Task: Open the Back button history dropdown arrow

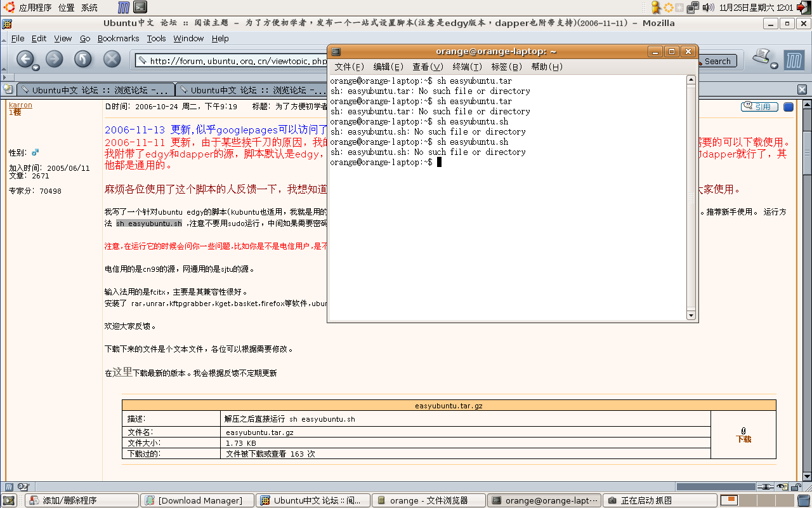Action: (x=37, y=67)
